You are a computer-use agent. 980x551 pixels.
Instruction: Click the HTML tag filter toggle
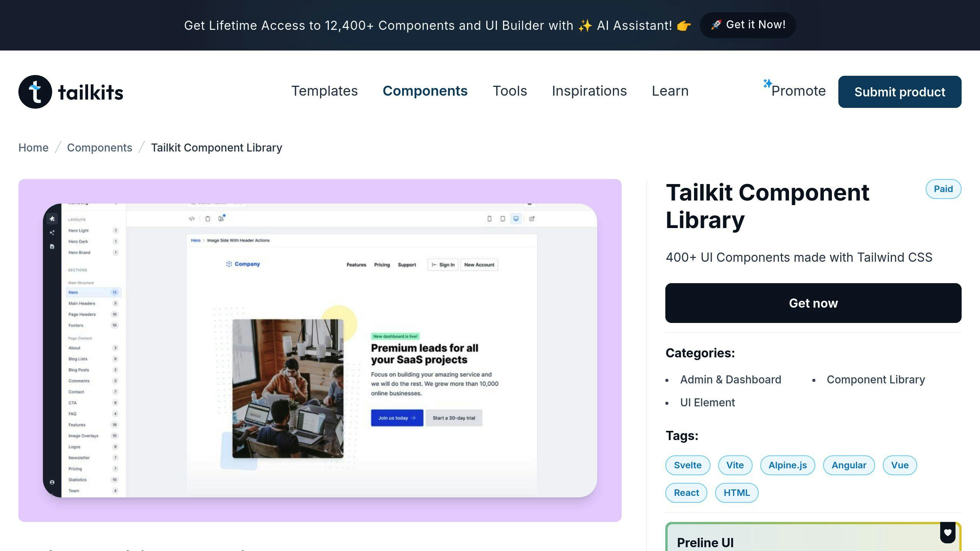coord(737,492)
